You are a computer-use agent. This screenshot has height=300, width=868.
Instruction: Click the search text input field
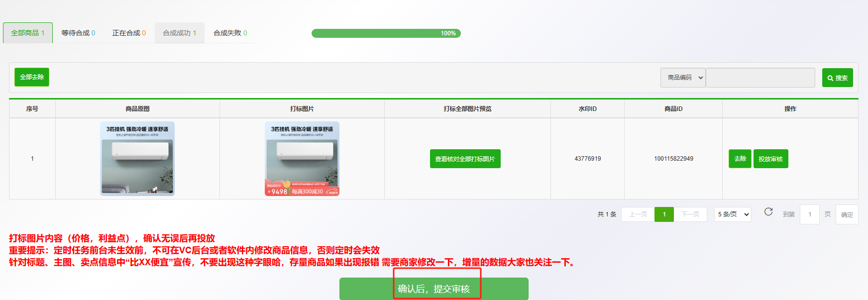[x=760, y=78]
